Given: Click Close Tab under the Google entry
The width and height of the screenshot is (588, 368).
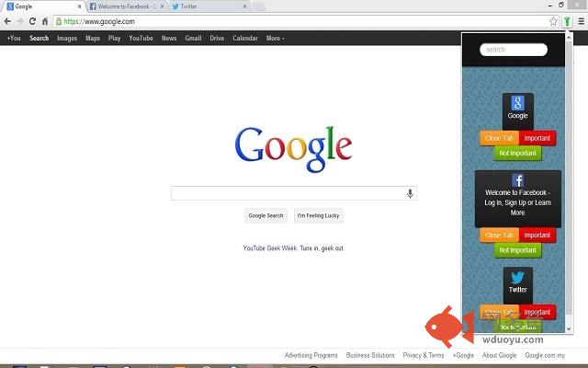Looking at the screenshot, I should pyautogui.click(x=499, y=138).
